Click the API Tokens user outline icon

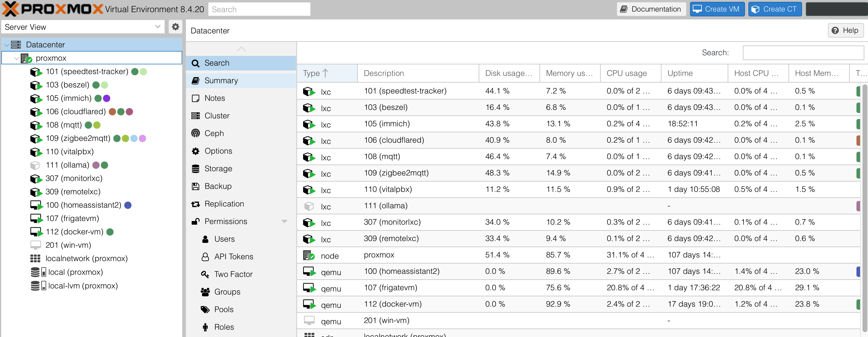[205, 257]
